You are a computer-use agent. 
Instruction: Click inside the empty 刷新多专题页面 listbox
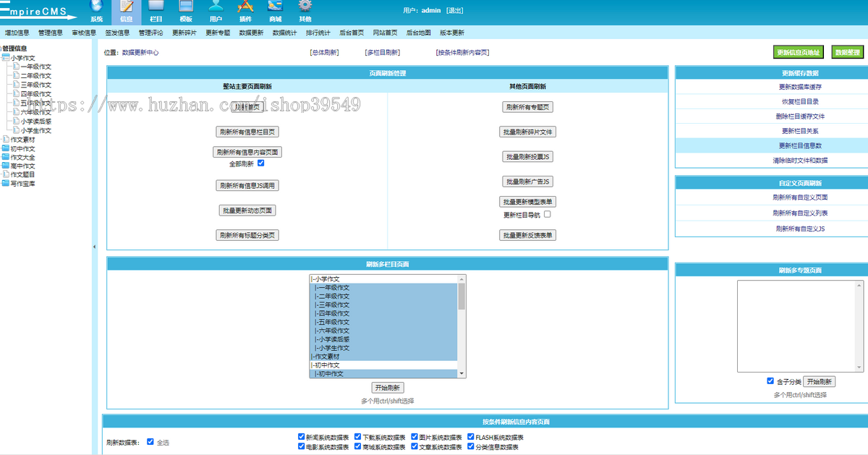click(x=799, y=326)
